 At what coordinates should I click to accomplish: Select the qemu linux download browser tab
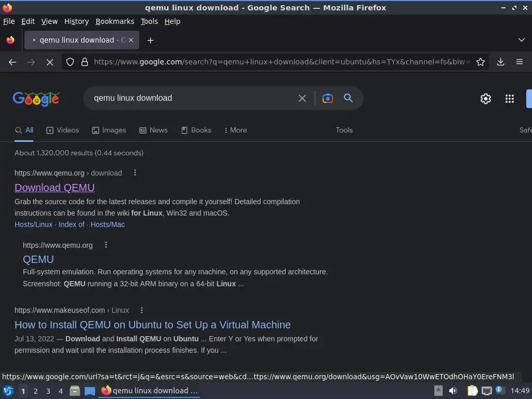tap(82, 40)
